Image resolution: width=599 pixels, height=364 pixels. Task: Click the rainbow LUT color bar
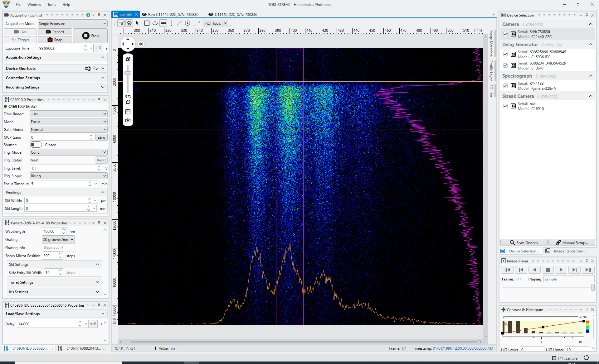click(x=588, y=327)
